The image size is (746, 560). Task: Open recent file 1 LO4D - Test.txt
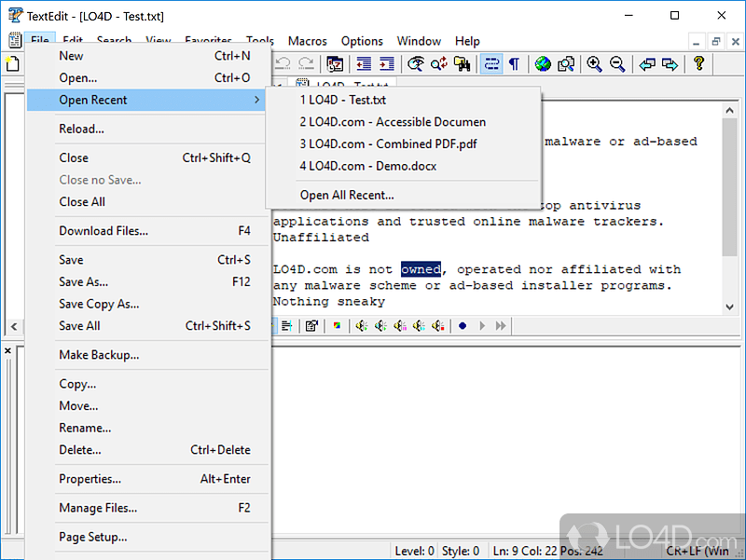click(404, 100)
